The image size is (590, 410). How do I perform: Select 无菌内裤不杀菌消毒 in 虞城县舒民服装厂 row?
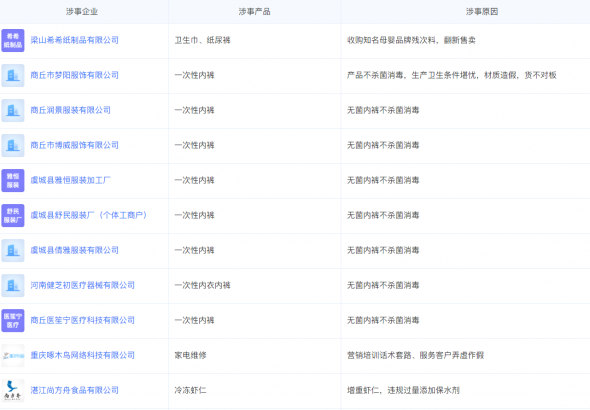point(383,215)
